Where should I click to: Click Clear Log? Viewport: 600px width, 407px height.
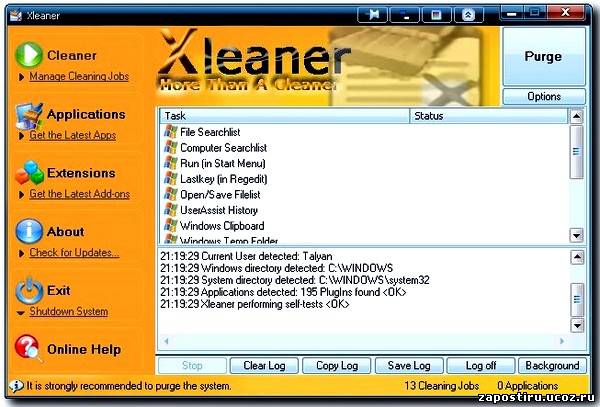click(x=264, y=366)
